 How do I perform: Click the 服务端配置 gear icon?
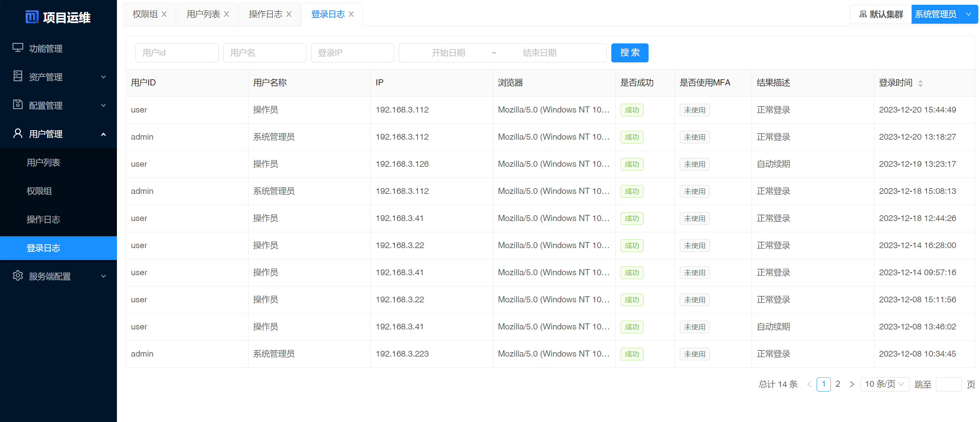[18, 276]
